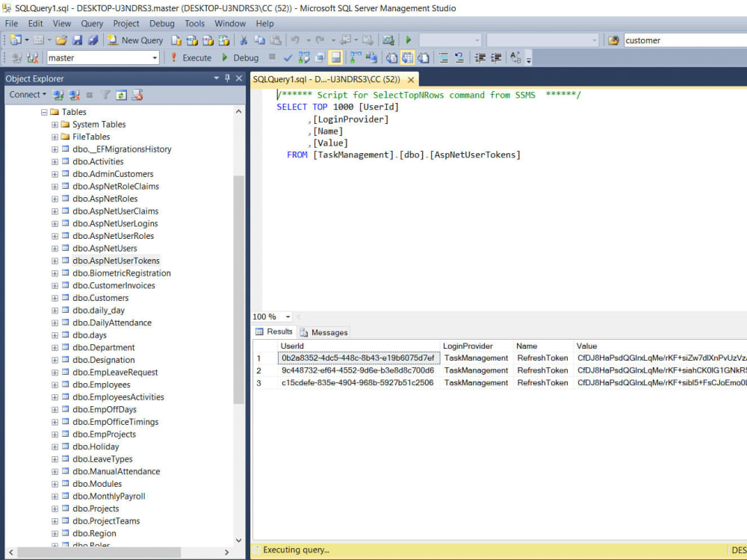Click the Decrease Indent icon
Image resolution: width=747 pixels, height=560 pixels.
pyautogui.click(x=480, y=57)
